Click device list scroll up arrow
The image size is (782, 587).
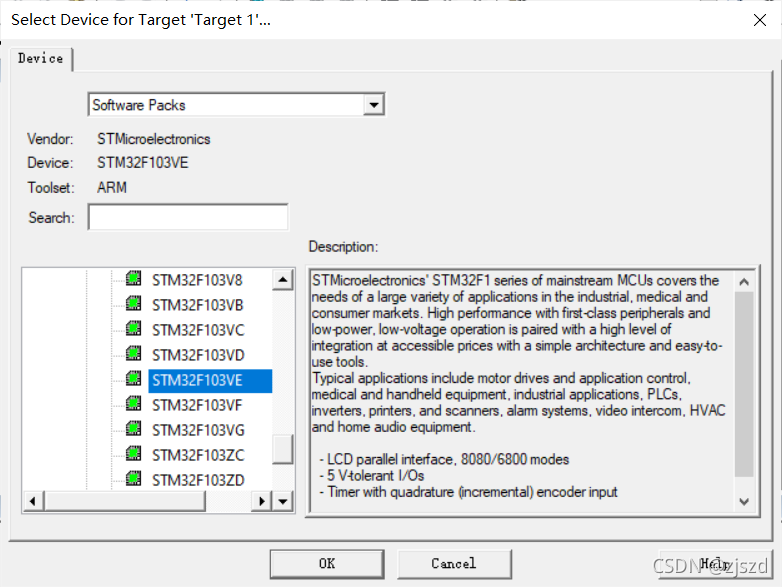pyautogui.click(x=283, y=280)
